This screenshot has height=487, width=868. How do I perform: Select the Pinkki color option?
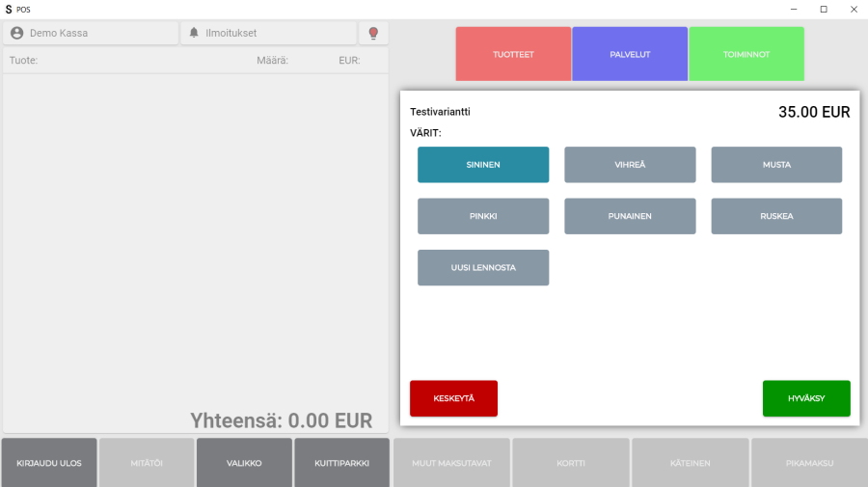point(483,216)
